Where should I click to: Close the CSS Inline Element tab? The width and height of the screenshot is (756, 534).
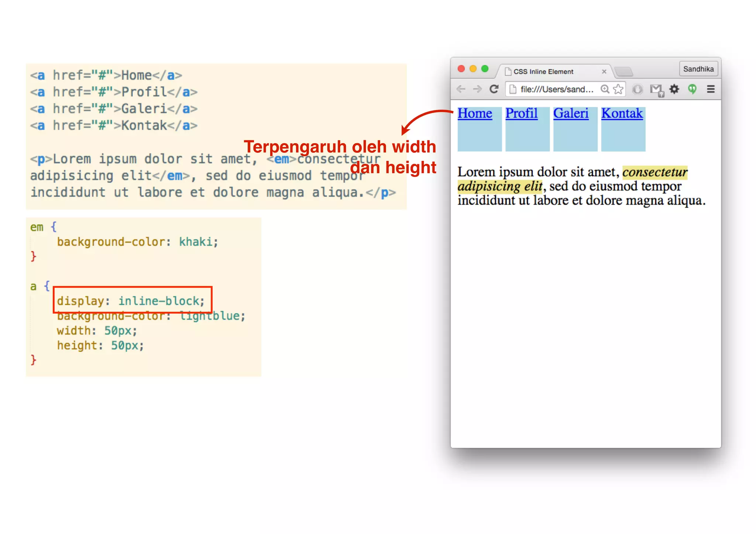tap(604, 72)
